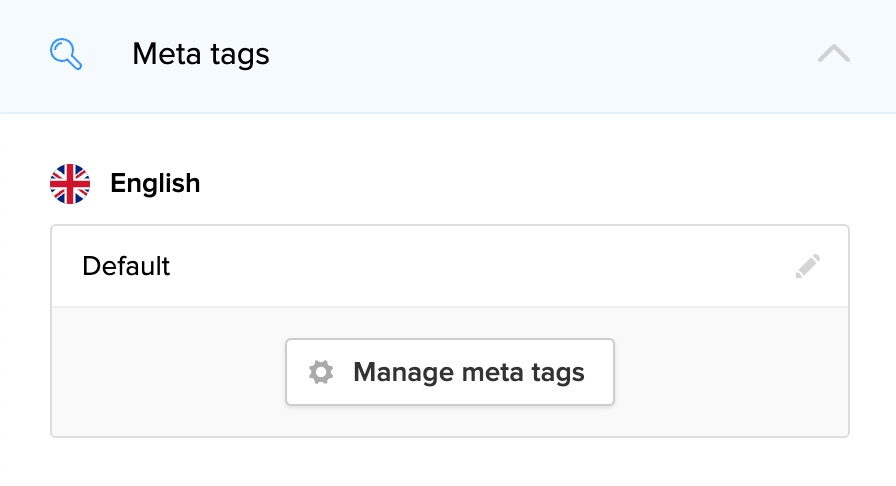Click the Meta tags section title
The width and height of the screenshot is (896, 486).
click(201, 54)
